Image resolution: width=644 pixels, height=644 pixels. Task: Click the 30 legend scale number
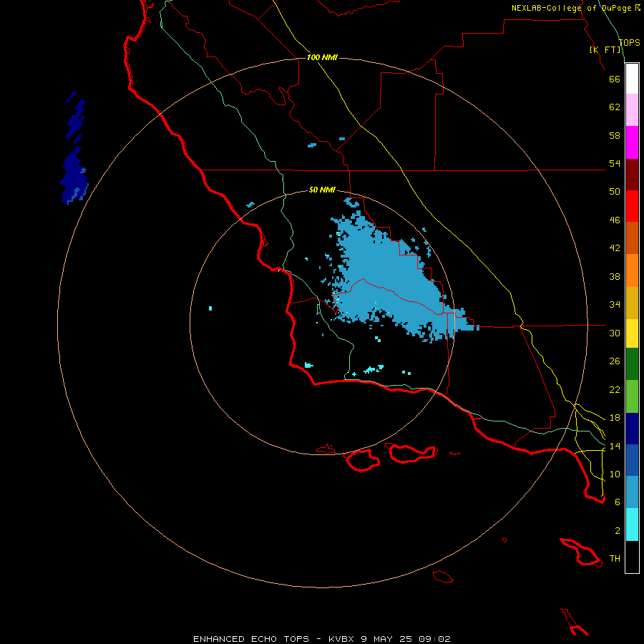[x=615, y=333]
